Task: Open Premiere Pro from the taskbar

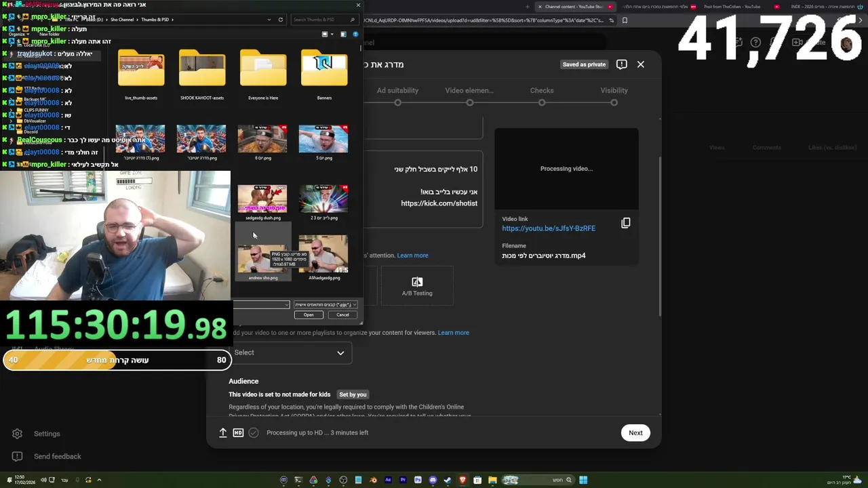Action: [403, 480]
